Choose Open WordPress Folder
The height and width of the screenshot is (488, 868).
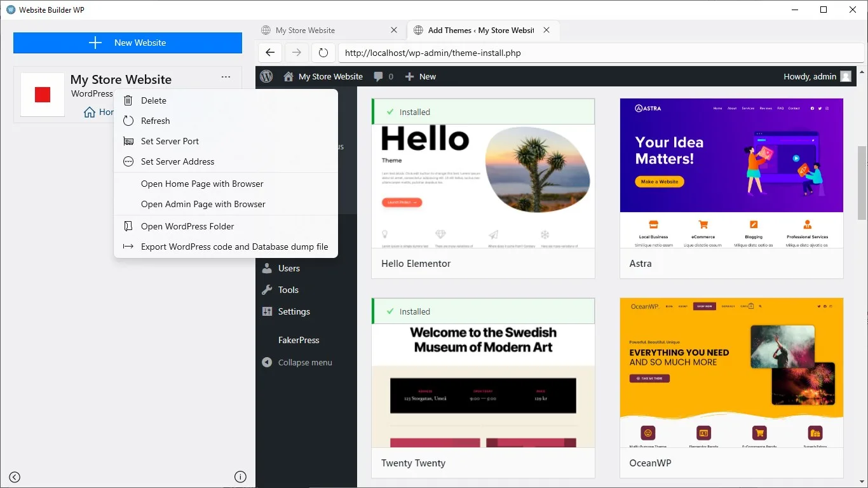pyautogui.click(x=226, y=226)
